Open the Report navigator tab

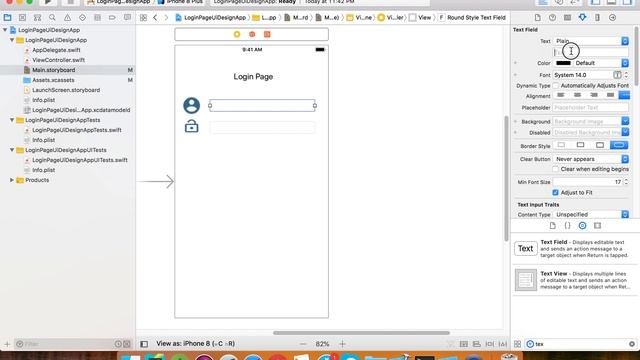pos(127,18)
